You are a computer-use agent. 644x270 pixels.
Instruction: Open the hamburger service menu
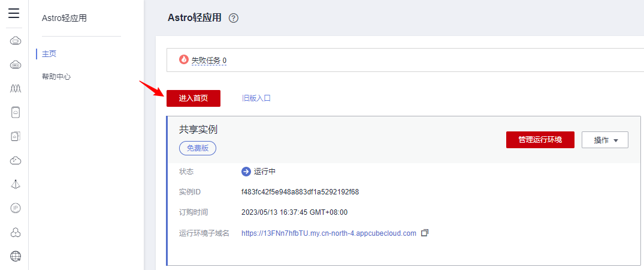(14, 14)
